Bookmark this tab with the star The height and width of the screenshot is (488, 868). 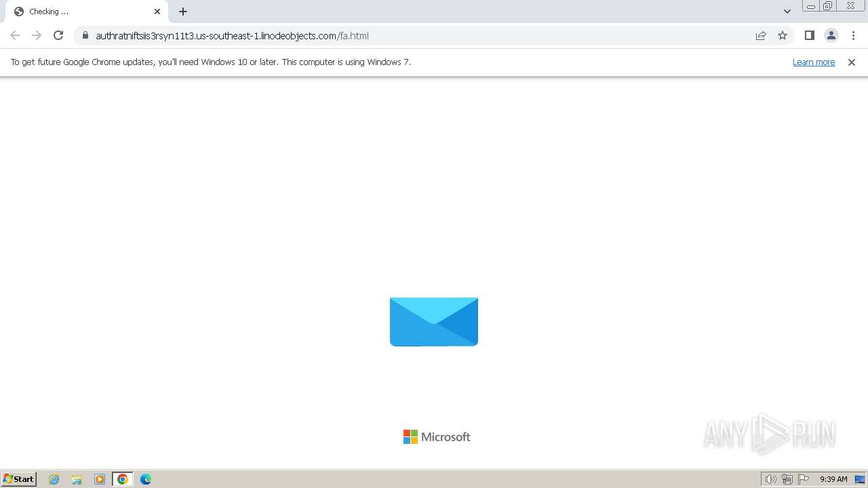783,35
